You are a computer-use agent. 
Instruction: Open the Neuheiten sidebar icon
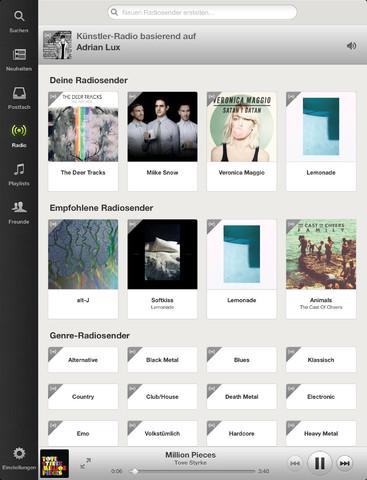tap(19, 54)
